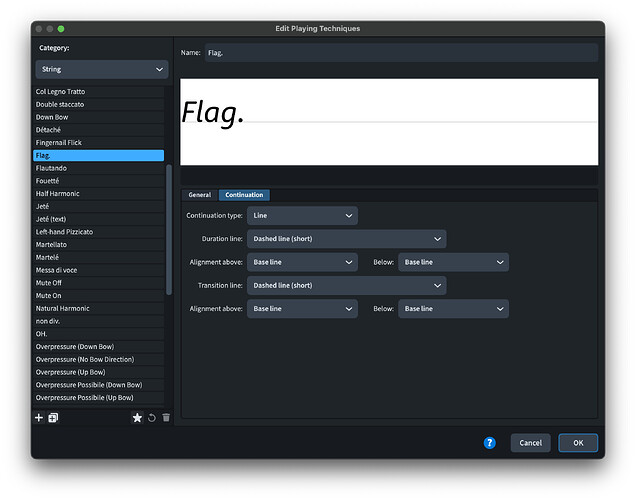Select Martelé technique

(99, 258)
